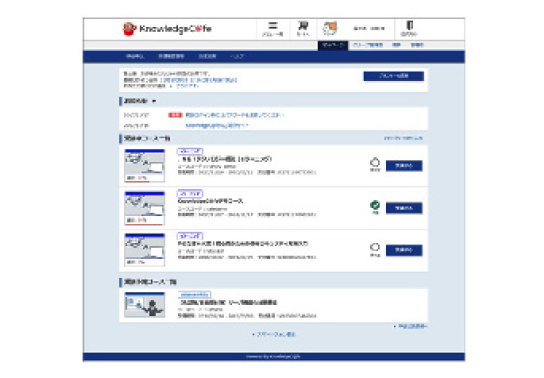Select the dark highlighted My Page tab
Image resolution: width=544 pixels, height=378 pixels.
[x=333, y=45]
